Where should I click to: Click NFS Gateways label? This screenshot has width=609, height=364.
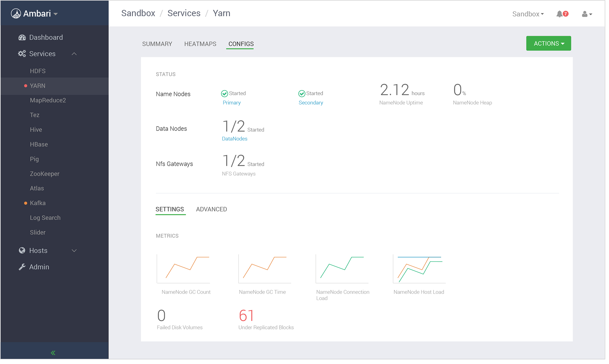[x=239, y=174]
